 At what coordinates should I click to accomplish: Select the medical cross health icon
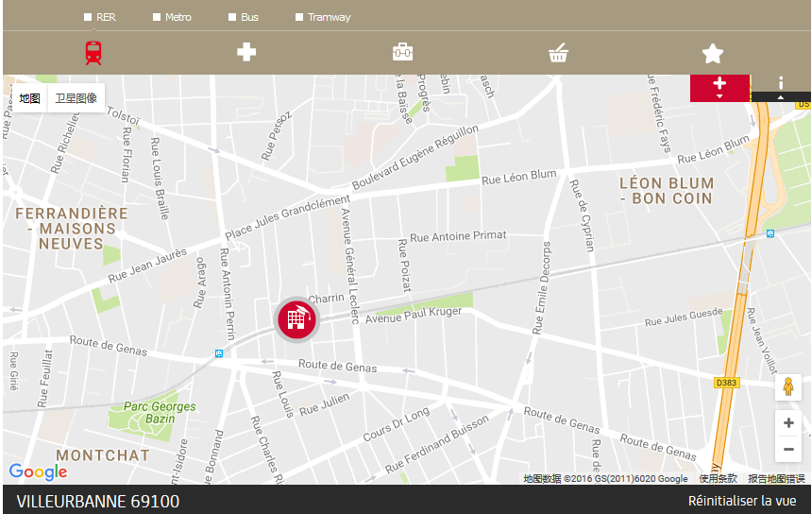coord(246,52)
